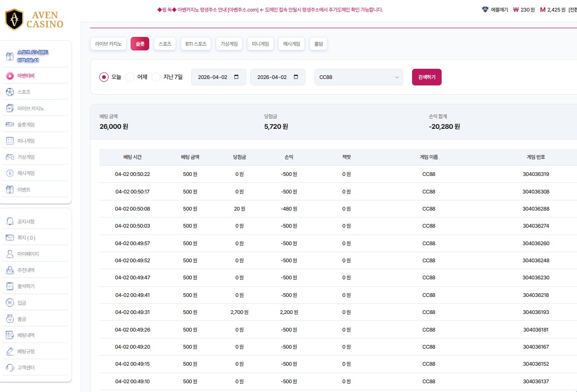This screenshot has height=392, width=577.
Task: Click the notice bell icon
Action: tap(10, 222)
